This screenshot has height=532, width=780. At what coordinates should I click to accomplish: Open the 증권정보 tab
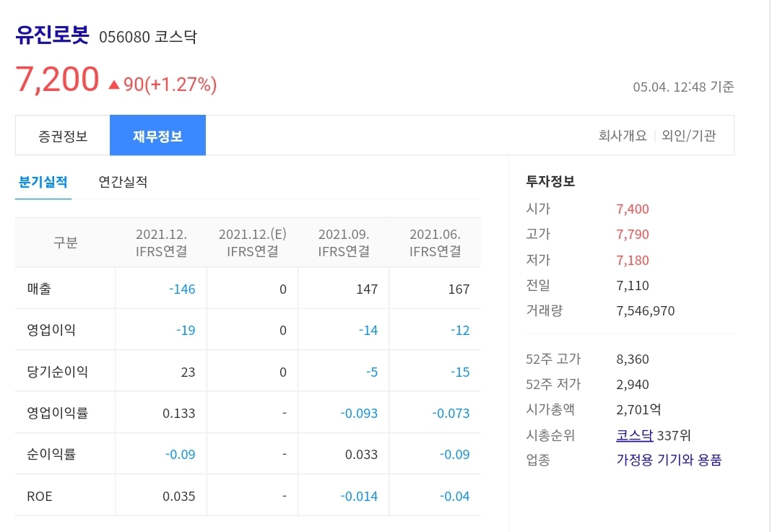63,136
